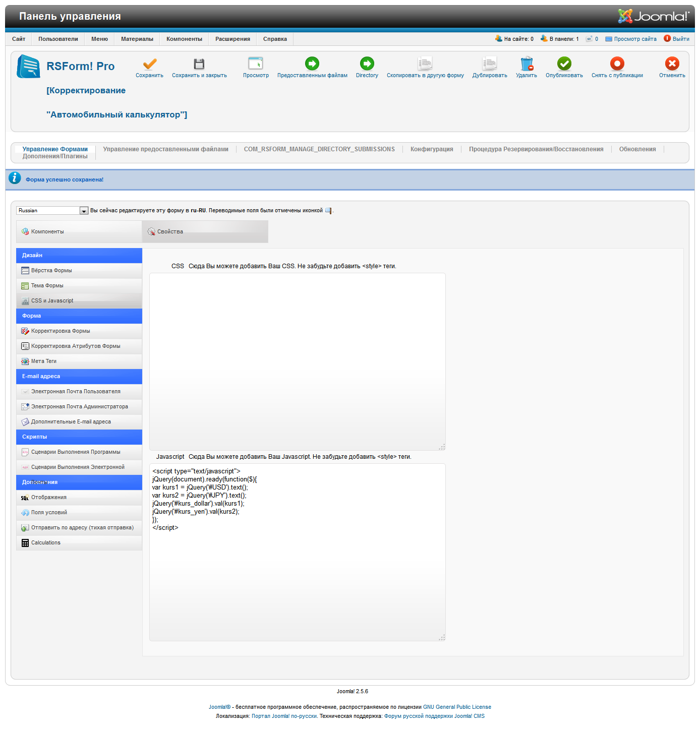
Task: Click the Meta Tags icon in sidebar
Action: coord(25,361)
